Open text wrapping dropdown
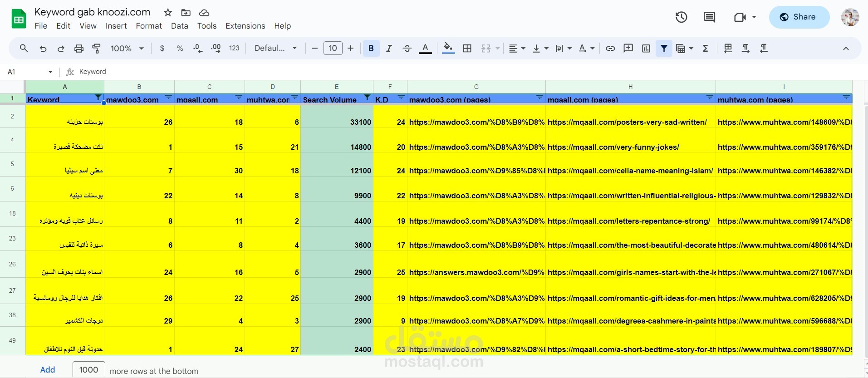868x378 pixels. pyautogui.click(x=563, y=49)
